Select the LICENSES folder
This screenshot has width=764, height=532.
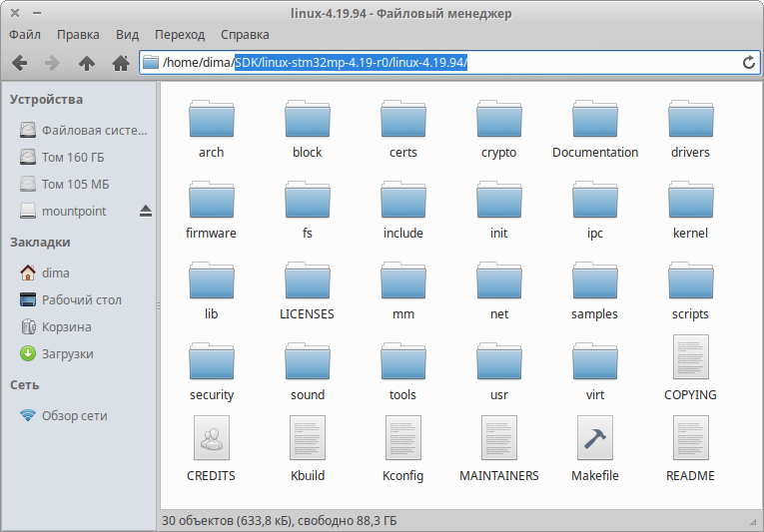coord(307,291)
